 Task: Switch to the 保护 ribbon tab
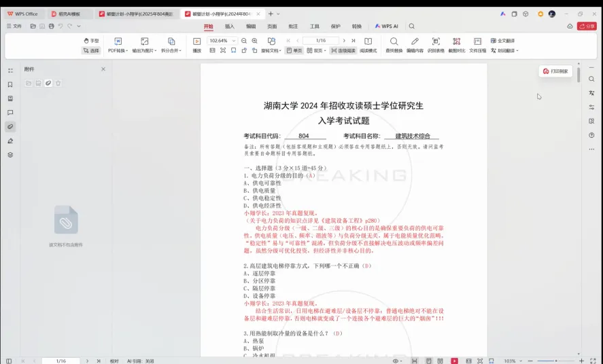point(336,26)
